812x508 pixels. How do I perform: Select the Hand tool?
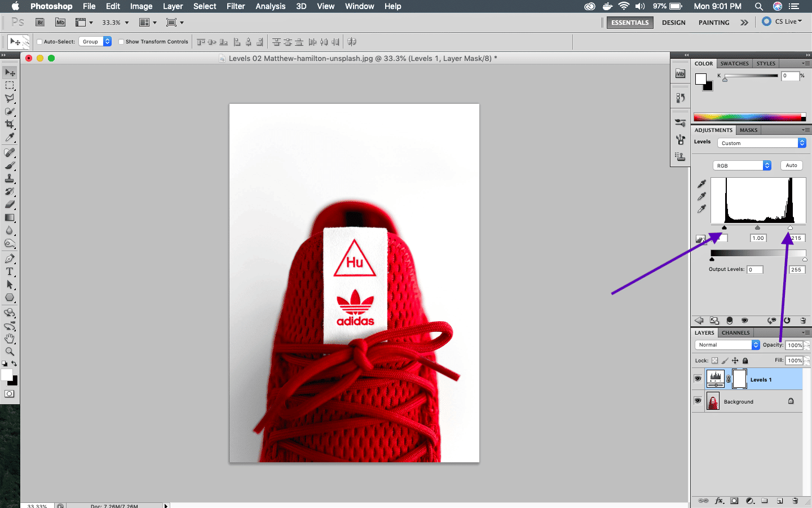click(x=10, y=339)
